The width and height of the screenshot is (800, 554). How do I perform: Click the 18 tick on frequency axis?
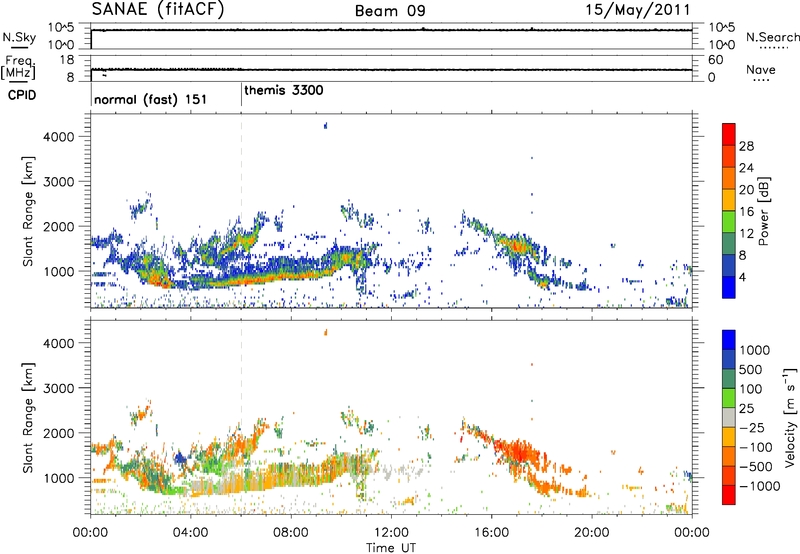[67, 60]
